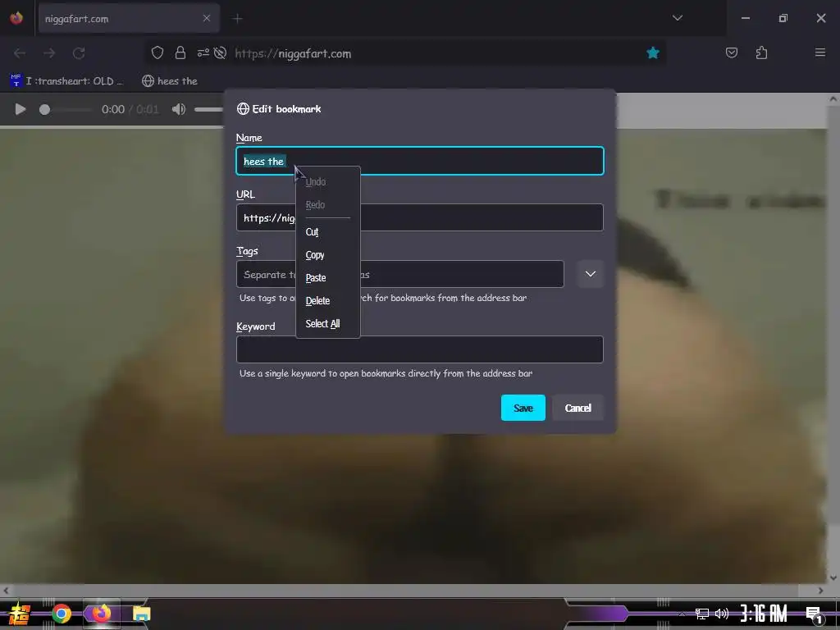This screenshot has height=630, width=840.
Task: Click the greyed Undo menu entry
Action: tap(328, 182)
